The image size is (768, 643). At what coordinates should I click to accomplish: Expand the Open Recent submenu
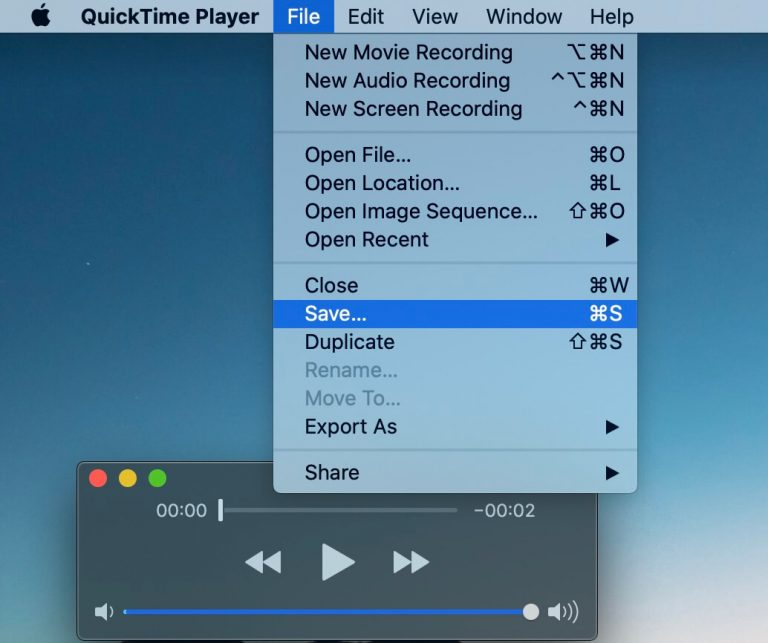(x=455, y=240)
